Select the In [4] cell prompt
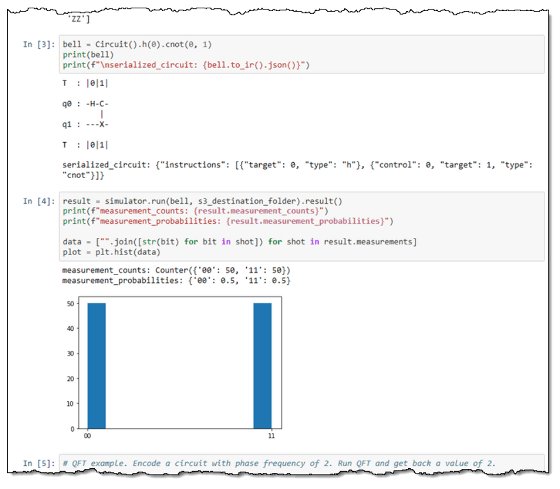The height and width of the screenshot is (489, 560). click(x=39, y=201)
